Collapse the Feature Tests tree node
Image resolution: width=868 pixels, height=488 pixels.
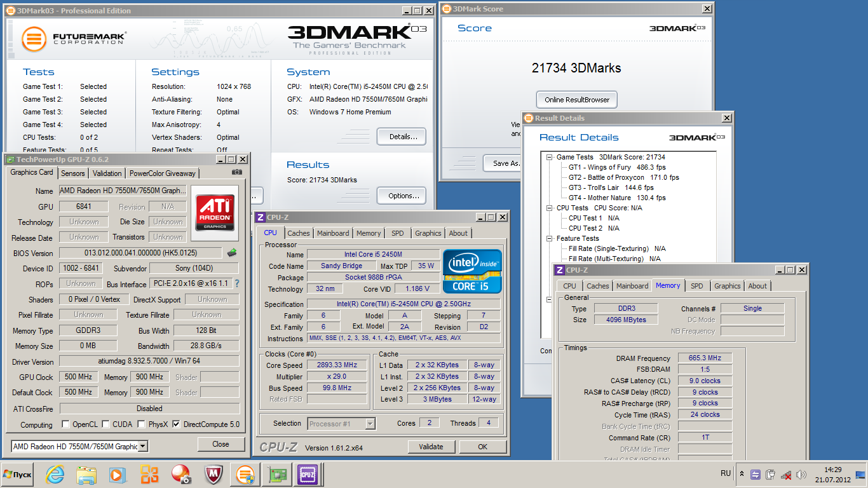550,238
